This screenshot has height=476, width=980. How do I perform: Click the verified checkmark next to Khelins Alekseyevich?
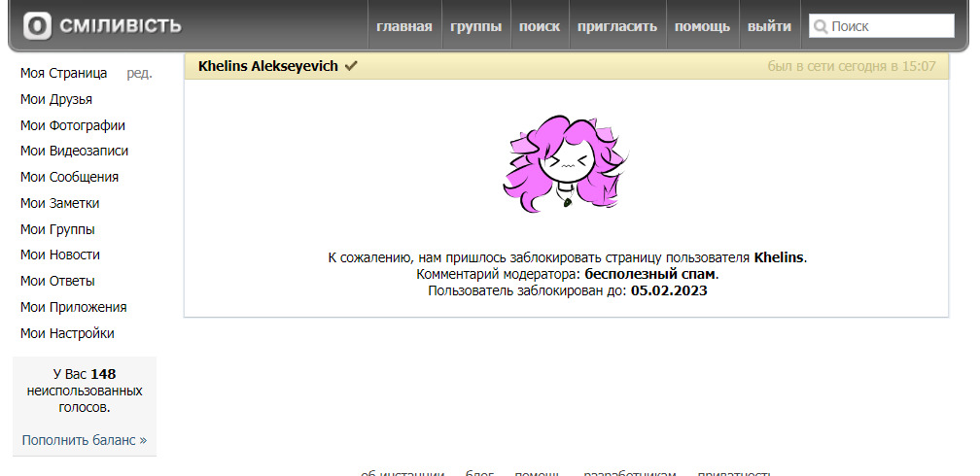(351, 66)
